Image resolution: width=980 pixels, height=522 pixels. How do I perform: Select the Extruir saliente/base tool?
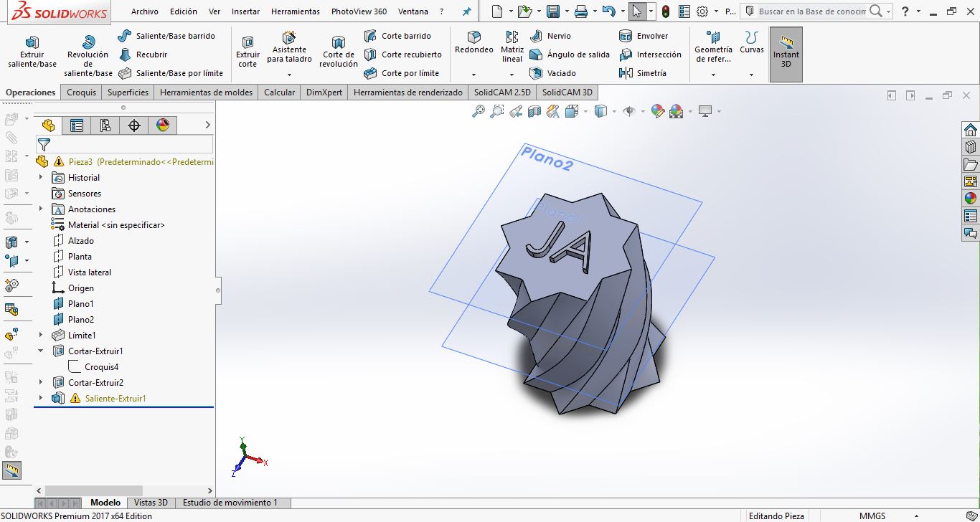click(x=32, y=52)
